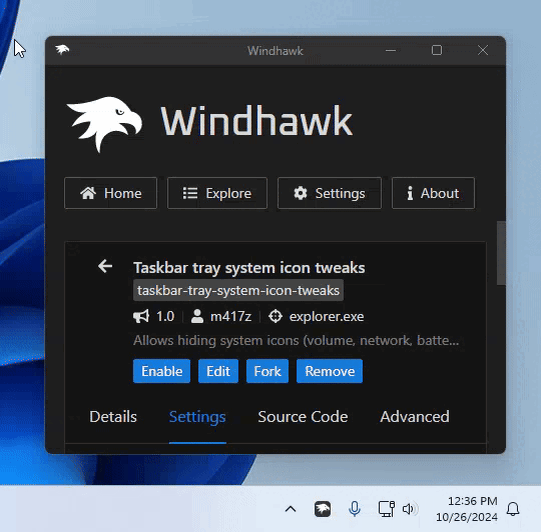Click the Fork button

point(267,371)
